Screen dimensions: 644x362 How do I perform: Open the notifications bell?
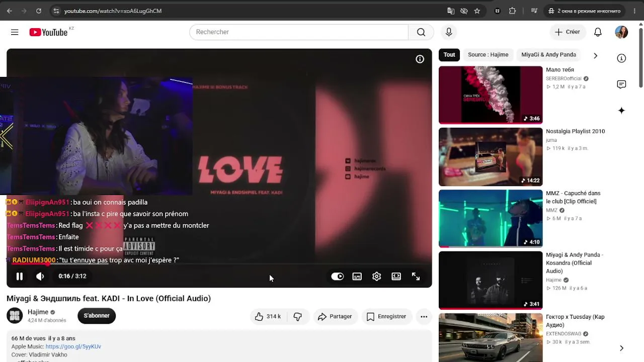[x=598, y=32]
